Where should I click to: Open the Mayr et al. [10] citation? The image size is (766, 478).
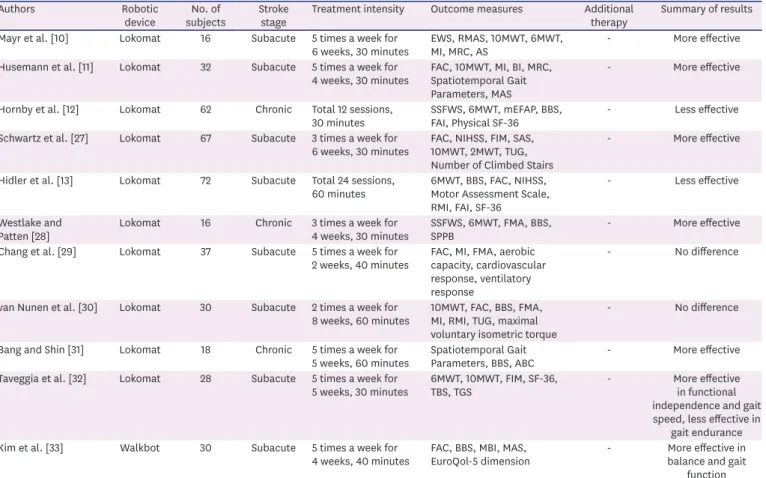pos(34,39)
